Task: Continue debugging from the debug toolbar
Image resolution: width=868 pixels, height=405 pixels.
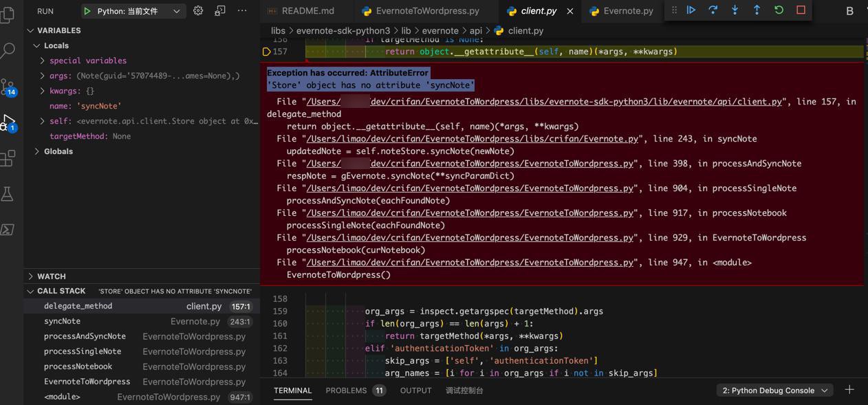Action: coord(691,10)
